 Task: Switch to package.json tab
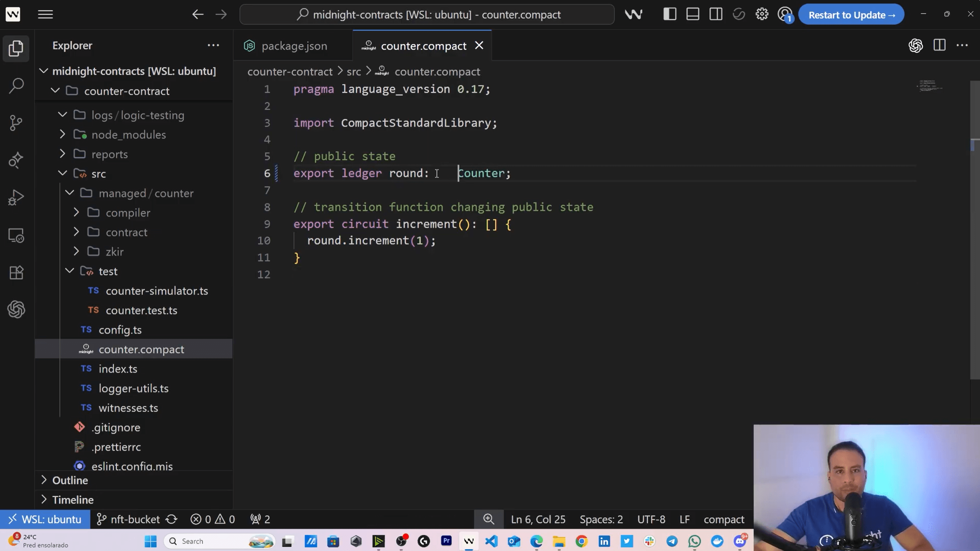pyautogui.click(x=293, y=46)
